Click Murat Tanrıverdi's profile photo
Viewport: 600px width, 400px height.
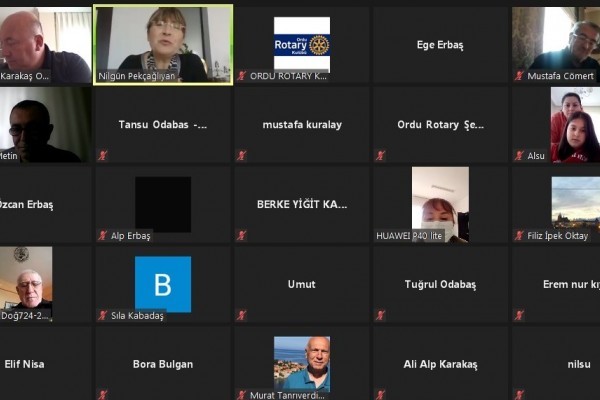[302, 364]
